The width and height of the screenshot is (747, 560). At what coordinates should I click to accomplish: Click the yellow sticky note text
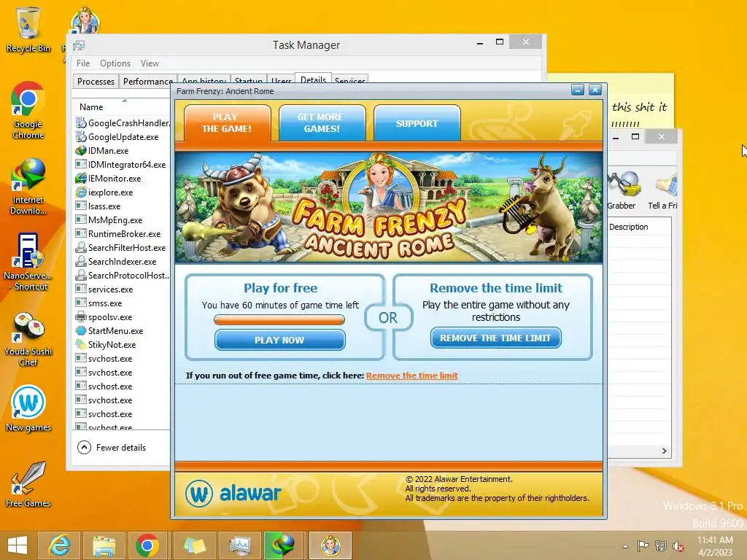point(639,113)
